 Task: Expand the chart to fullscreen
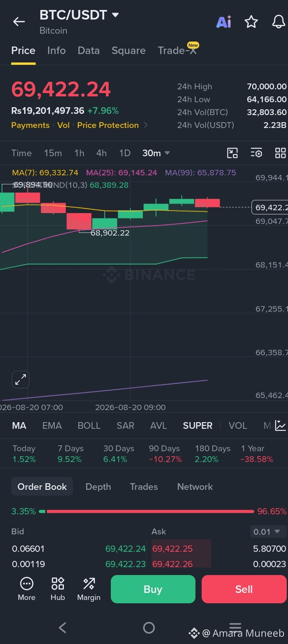tap(20, 379)
